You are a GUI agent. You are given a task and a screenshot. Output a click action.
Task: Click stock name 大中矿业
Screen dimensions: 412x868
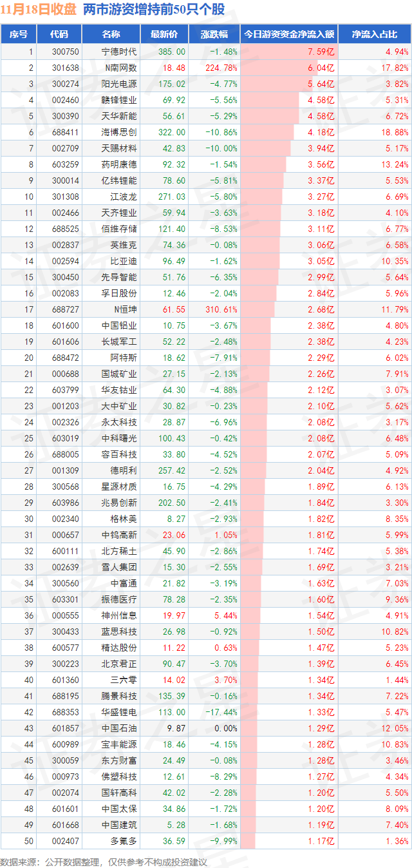coord(120,406)
